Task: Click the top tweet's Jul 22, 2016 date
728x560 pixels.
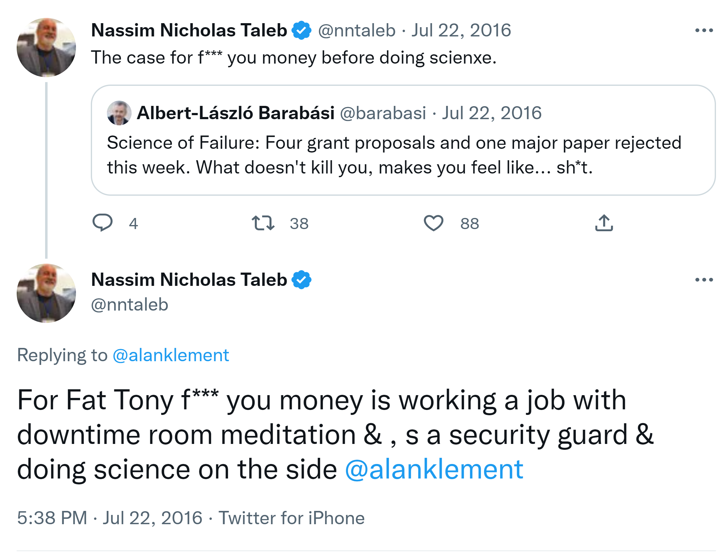Action: point(461,30)
